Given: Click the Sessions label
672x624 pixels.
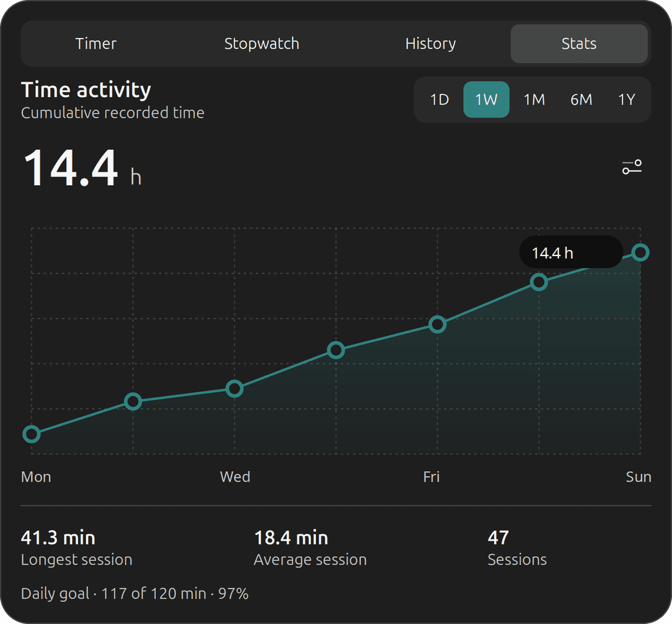Looking at the screenshot, I should click(x=517, y=560).
